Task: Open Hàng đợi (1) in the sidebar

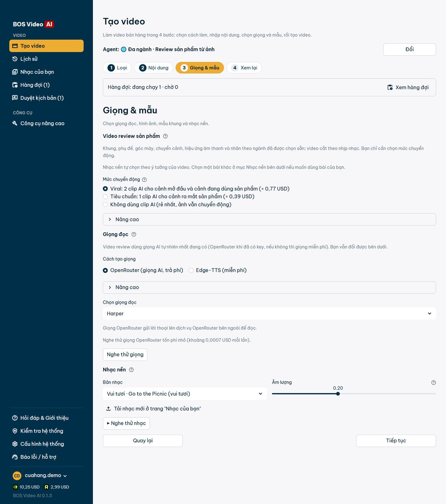Action: coord(46,85)
